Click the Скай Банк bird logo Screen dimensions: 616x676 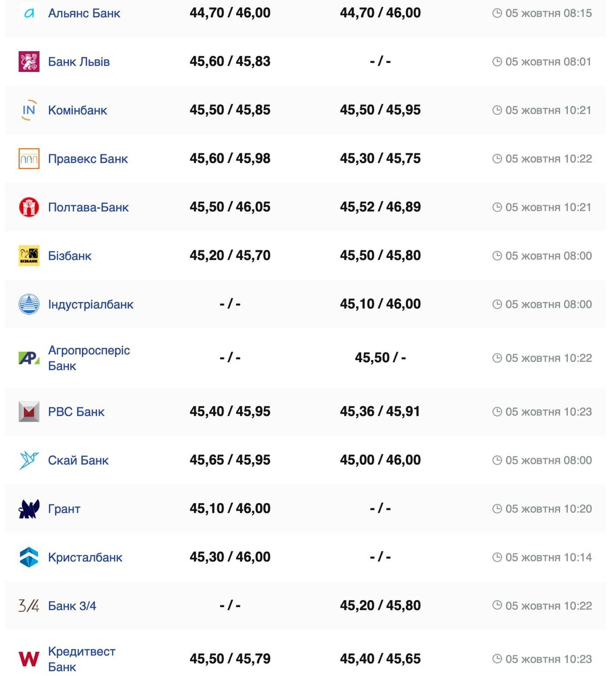pyautogui.click(x=29, y=460)
